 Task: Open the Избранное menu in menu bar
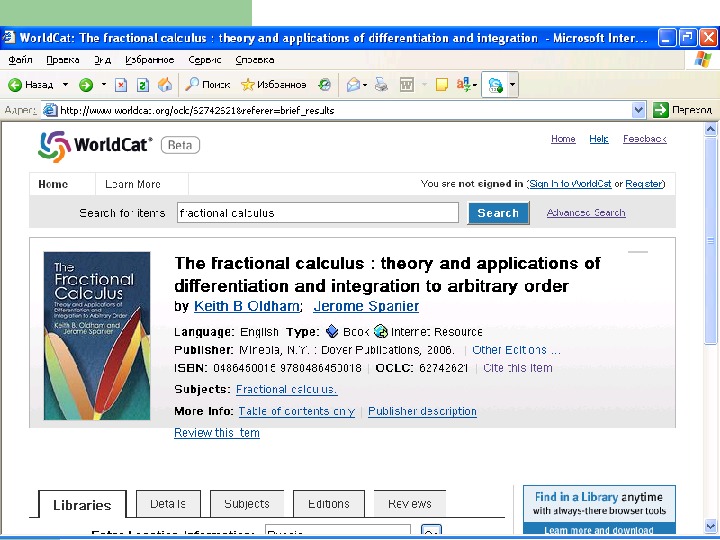pyautogui.click(x=150, y=60)
